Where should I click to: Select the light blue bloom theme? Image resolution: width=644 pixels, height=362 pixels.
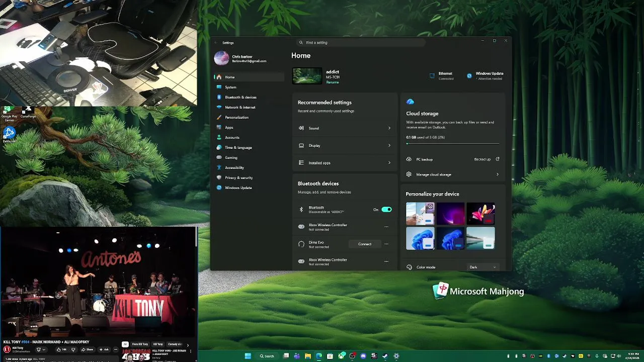click(420, 238)
